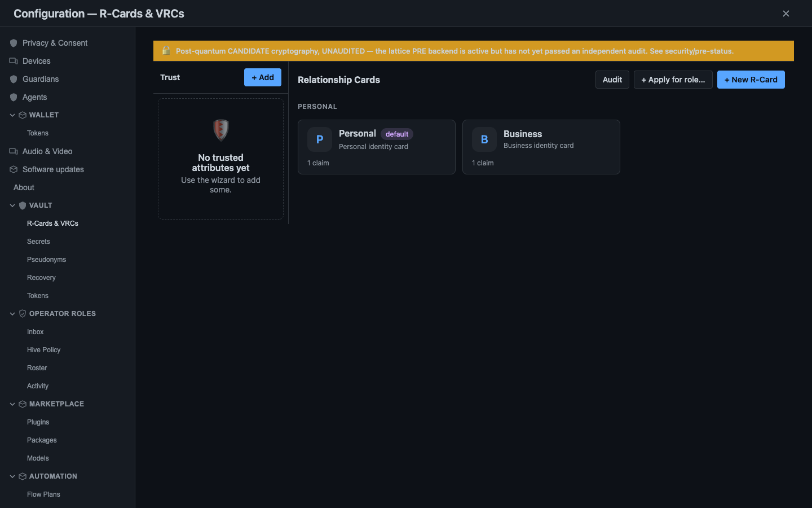Open the Apply for role dropdown

coord(673,80)
